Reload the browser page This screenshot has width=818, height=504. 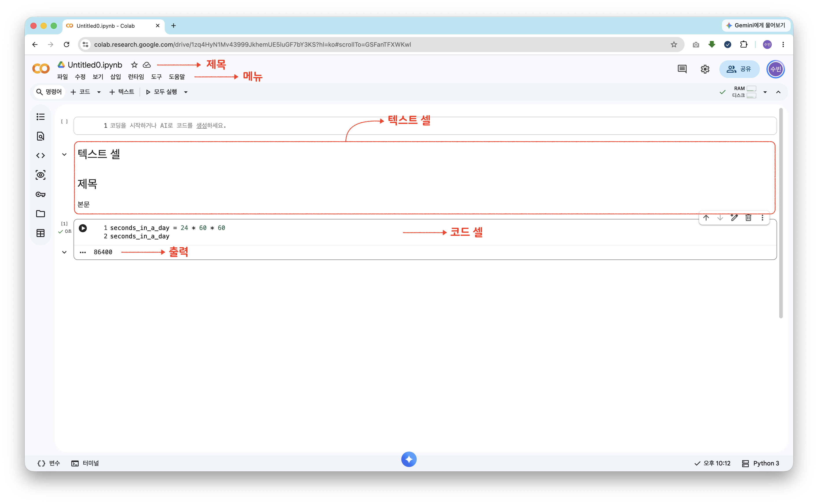pos(67,44)
